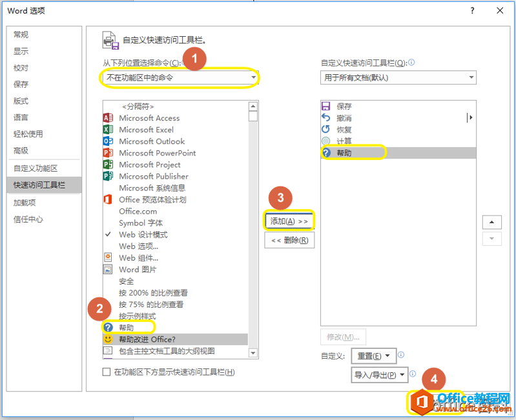The image size is (516, 420).
Task: Open the 不在功能区中的命令 dropdown
Action: click(x=180, y=77)
